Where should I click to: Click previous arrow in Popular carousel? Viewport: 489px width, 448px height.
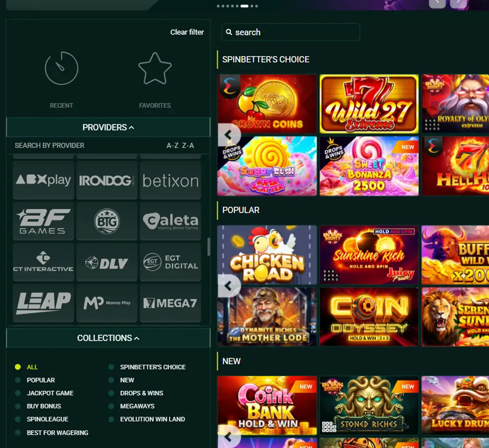229,286
